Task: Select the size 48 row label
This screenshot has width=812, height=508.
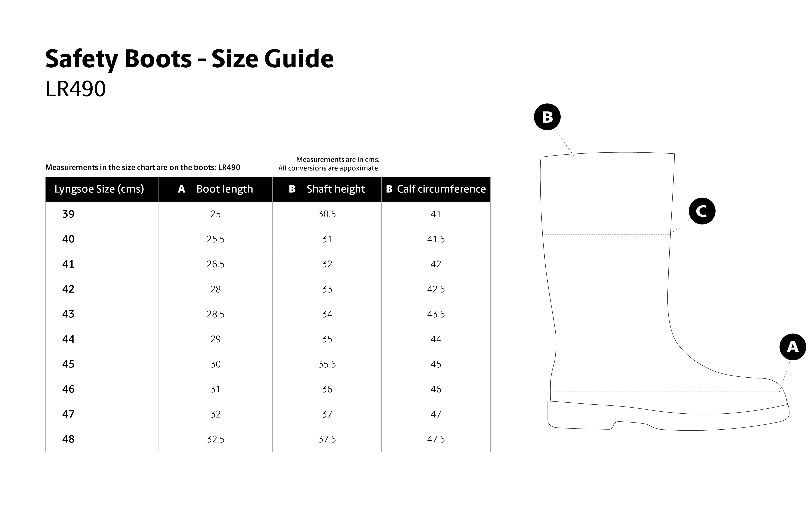Action: click(x=68, y=439)
